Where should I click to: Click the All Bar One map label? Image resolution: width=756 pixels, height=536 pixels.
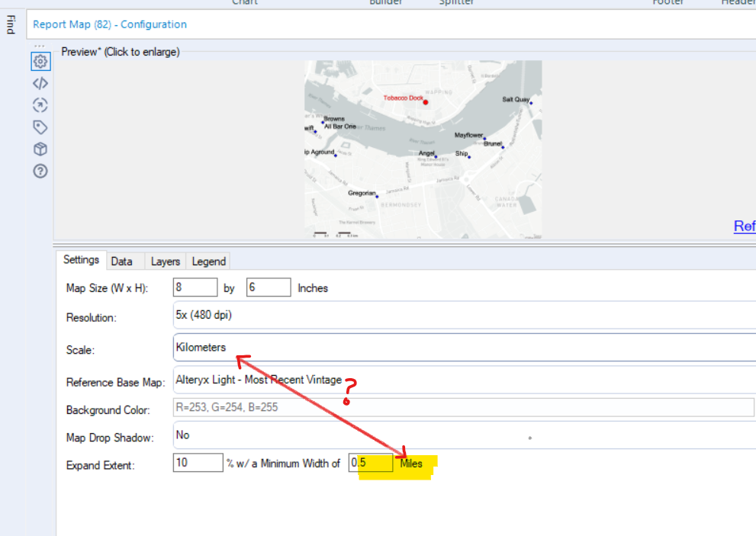point(340,127)
